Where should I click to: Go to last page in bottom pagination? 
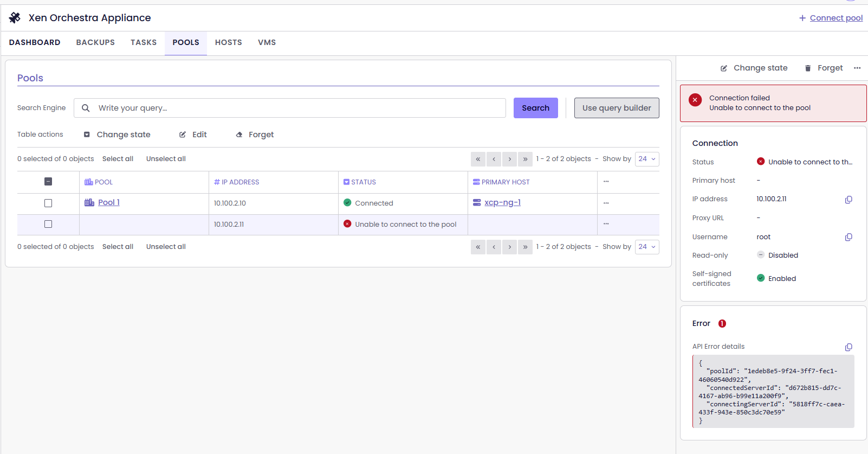click(525, 247)
